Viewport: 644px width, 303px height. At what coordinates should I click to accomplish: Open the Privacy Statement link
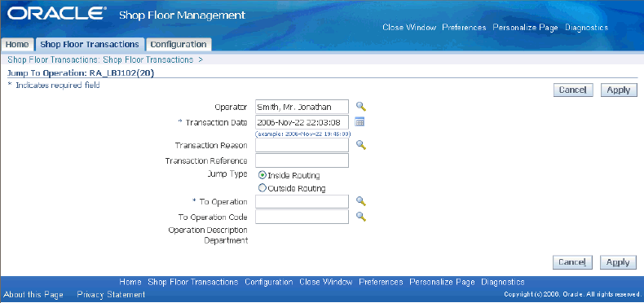click(111, 294)
